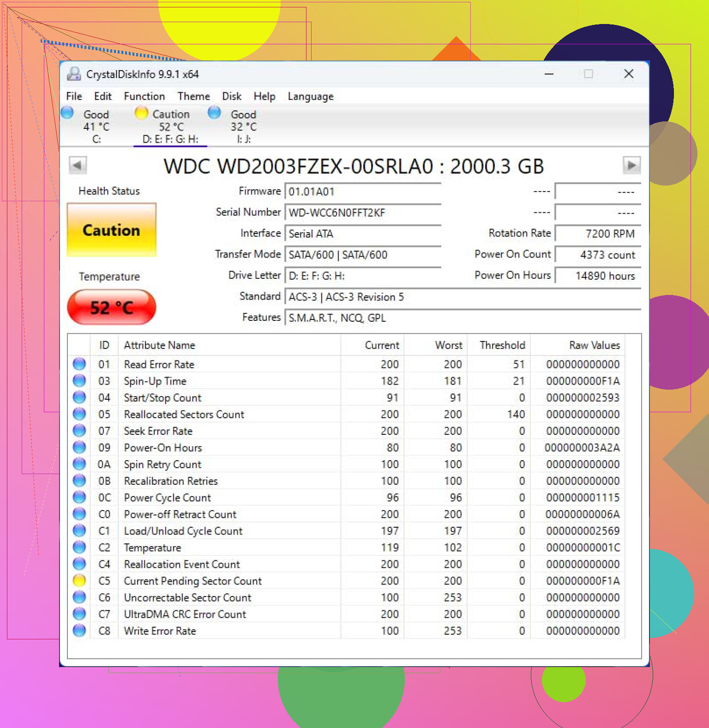Screen dimensions: 709x728
Task: Go to next disk with right arrow
Action: (x=631, y=165)
